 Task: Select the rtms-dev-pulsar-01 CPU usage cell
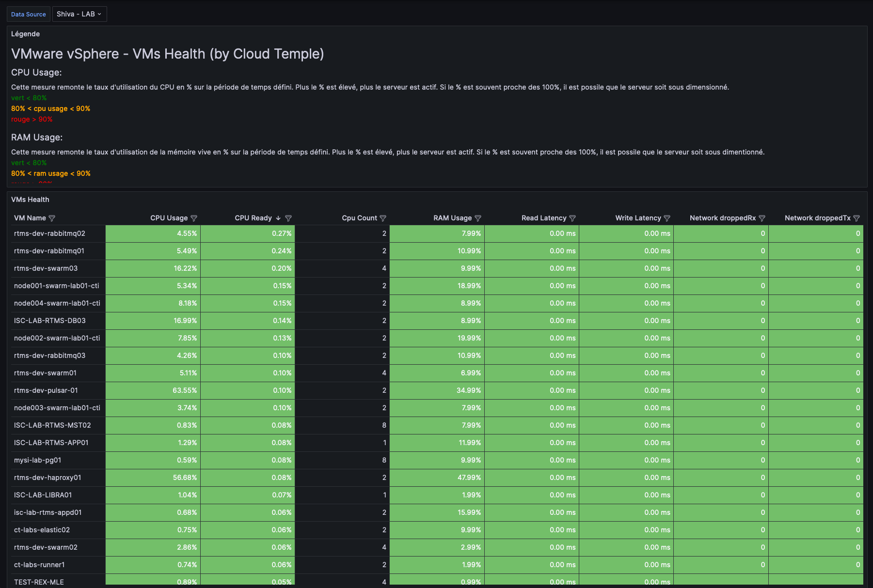point(153,390)
